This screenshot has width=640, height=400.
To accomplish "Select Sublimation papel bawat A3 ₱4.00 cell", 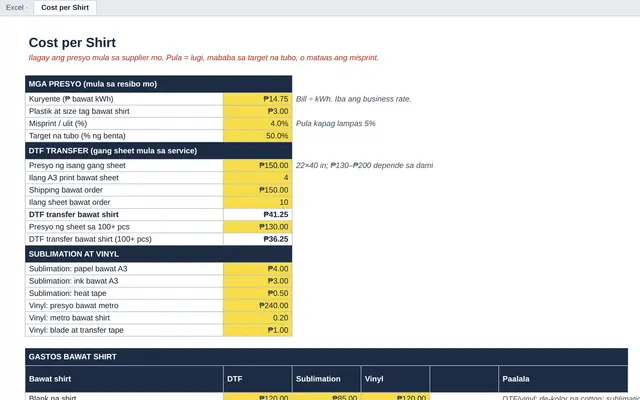I will 258,269.
